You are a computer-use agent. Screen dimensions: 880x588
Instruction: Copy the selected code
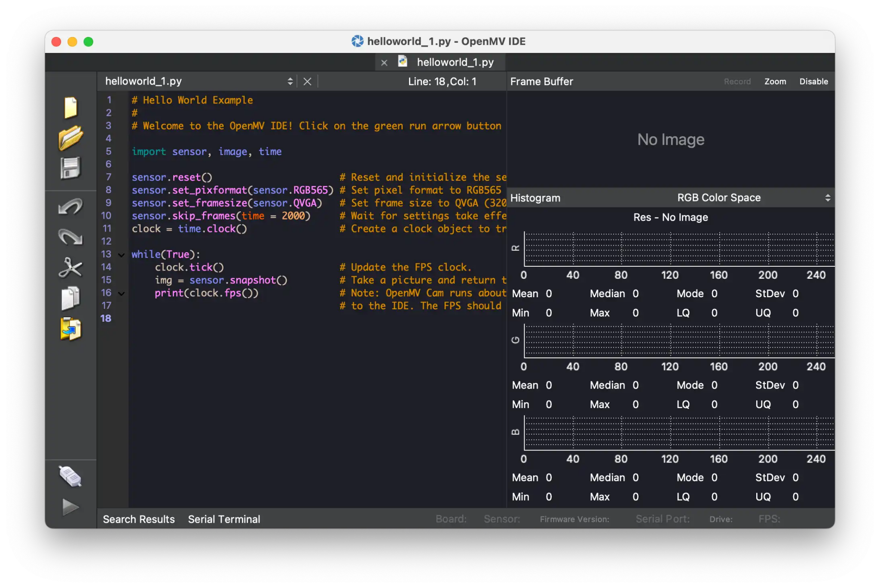[70, 298]
